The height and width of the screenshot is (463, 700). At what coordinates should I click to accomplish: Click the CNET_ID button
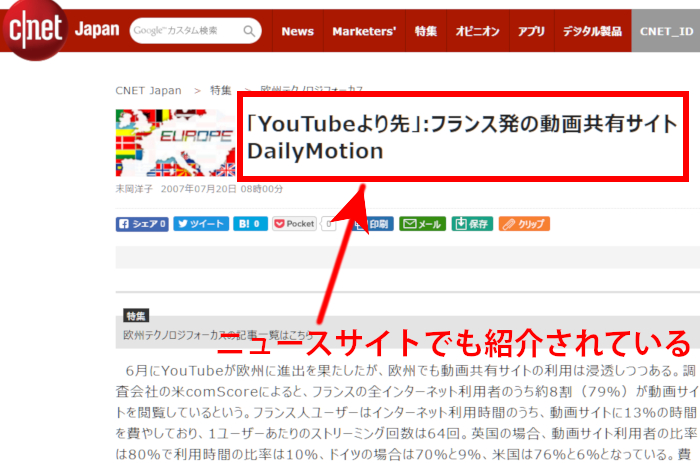point(666,31)
